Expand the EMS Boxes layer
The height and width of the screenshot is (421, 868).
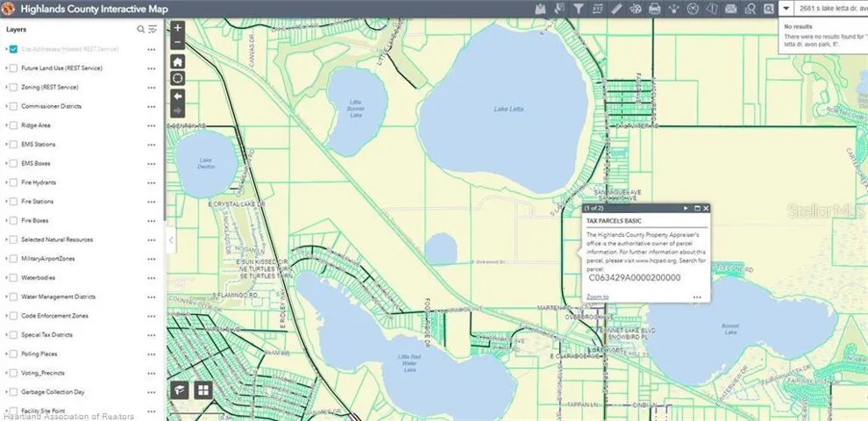pos(6,163)
